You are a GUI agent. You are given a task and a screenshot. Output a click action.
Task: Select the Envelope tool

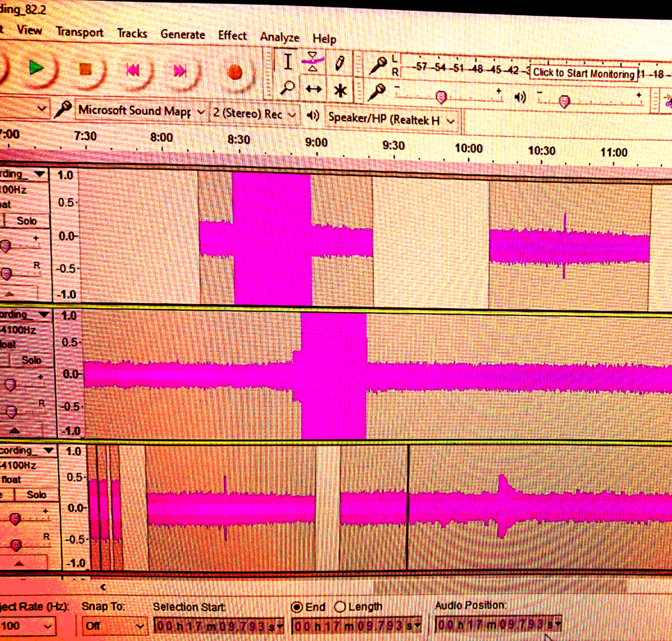tap(312, 61)
